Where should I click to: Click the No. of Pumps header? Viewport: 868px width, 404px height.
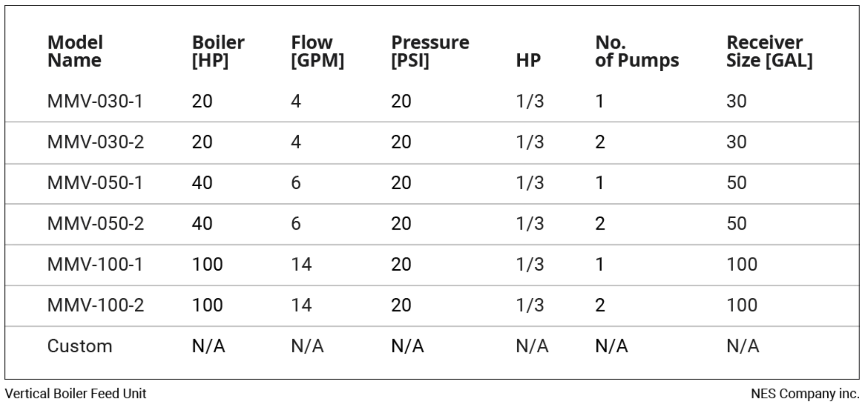(637, 51)
